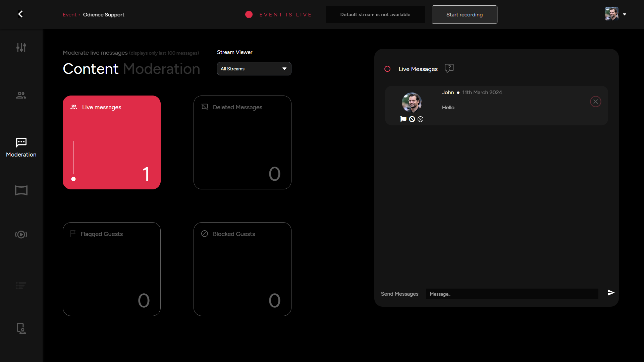This screenshot has width=644, height=362.
Task: Open Live Messages help icon
Action: coord(449,68)
